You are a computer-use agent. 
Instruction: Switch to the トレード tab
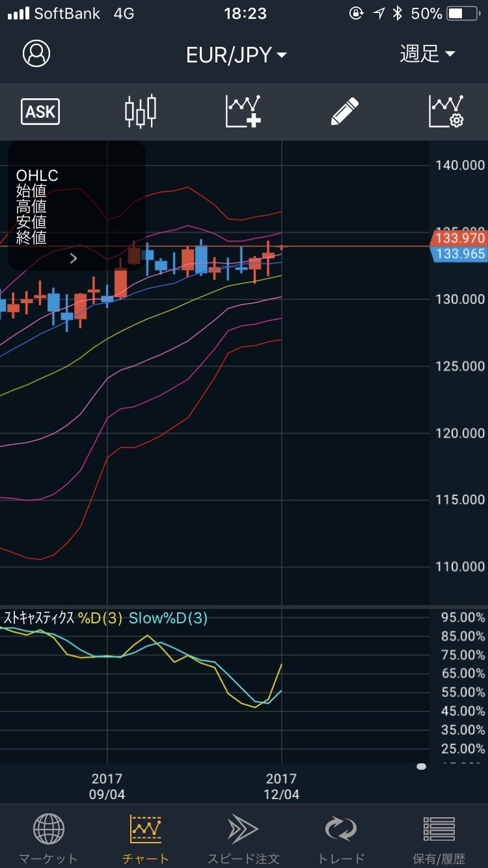tap(341, 839)
